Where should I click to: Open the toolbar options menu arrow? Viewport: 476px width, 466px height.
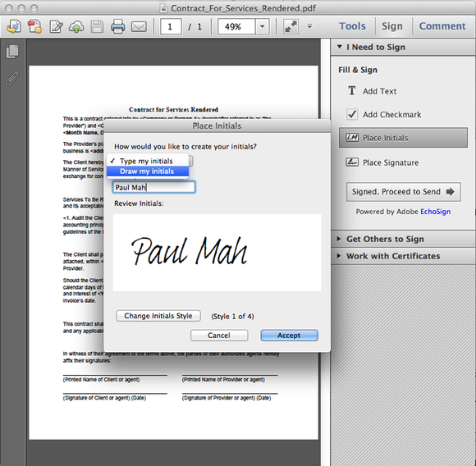tap(309, 26)
